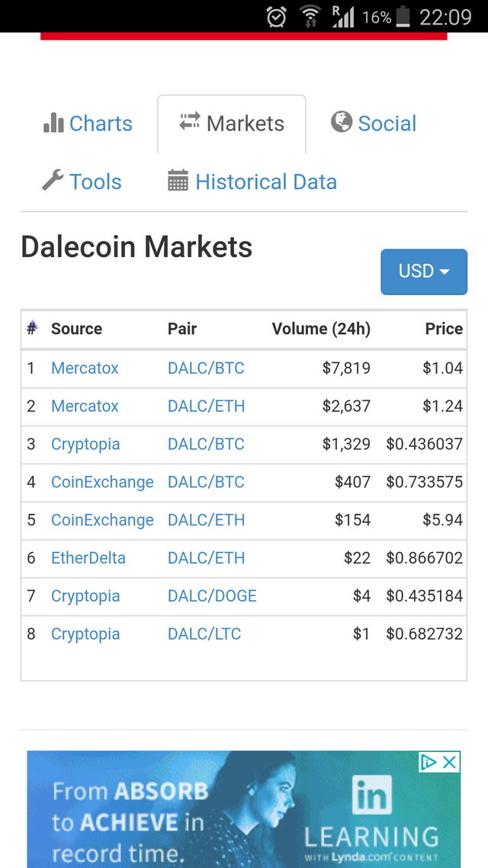This screenshot has height=868, width=488.
Task: Click the calendar icon beside Historical Data
Action: click(x=178, y=182)
